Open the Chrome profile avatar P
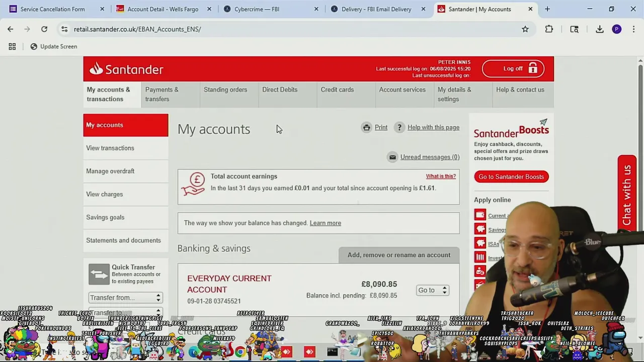This screenshot has height=362, width=644. coord(616,29)
